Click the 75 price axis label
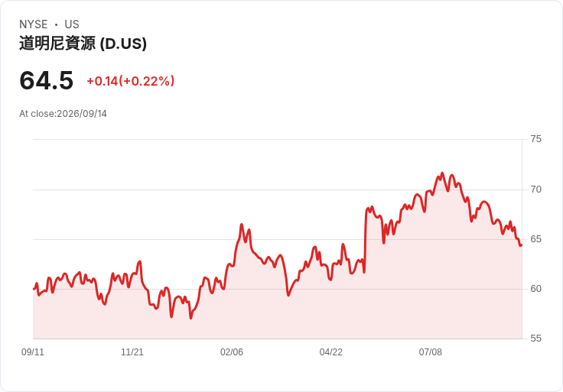Image resolution: width=563 pixels, height=392 pixels. point(535,139)
